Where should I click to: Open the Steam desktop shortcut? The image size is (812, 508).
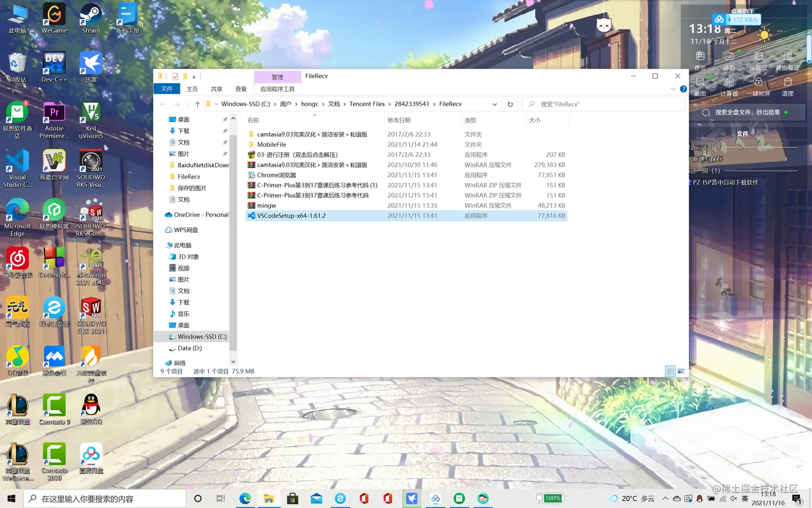[91, 19]
